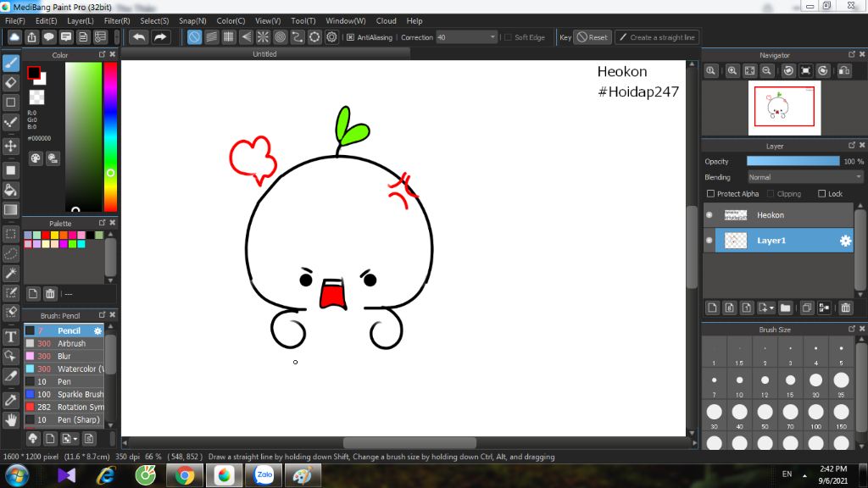Turn snap off icon
Image resolution: width=868 pixels, height=488 pixels.
194,37
